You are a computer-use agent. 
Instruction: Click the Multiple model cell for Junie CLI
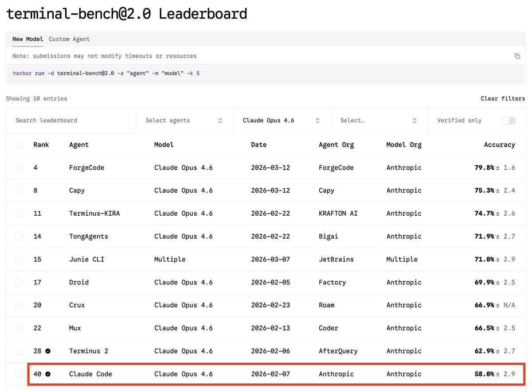(x=170, y=259)
